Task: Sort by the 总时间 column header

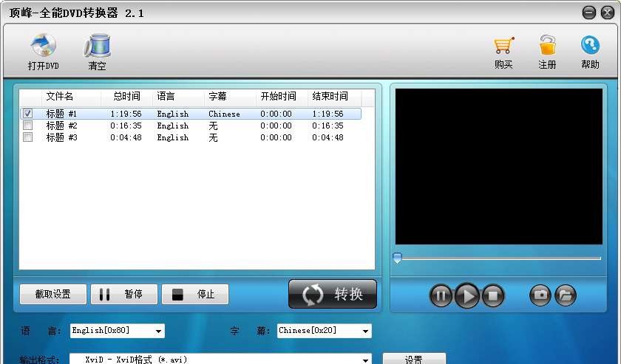Action: (126, 97)
